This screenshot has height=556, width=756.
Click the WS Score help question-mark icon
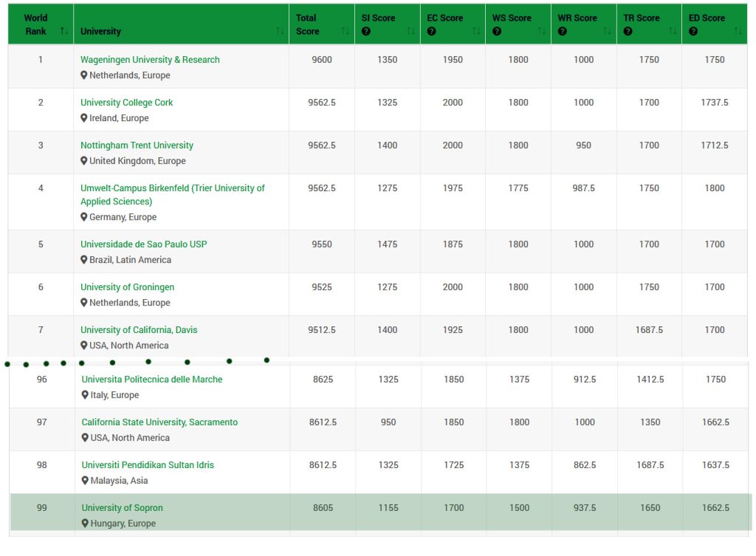497,32
